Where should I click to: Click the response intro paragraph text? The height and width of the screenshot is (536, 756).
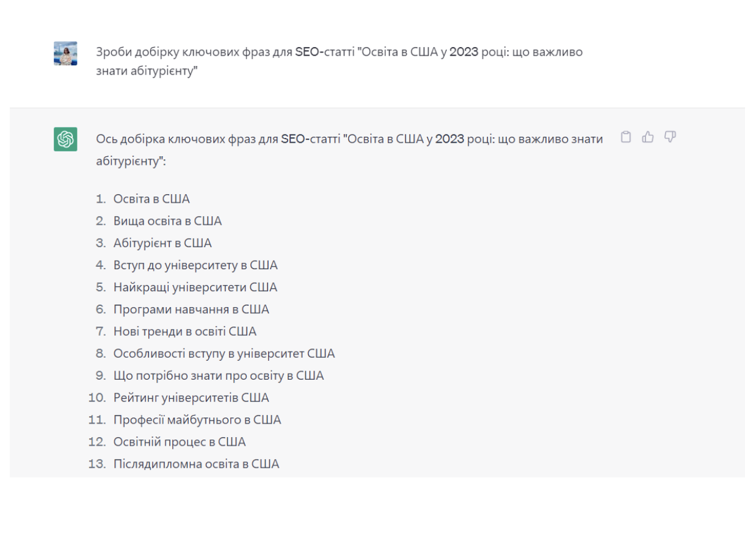coord(349,150)
